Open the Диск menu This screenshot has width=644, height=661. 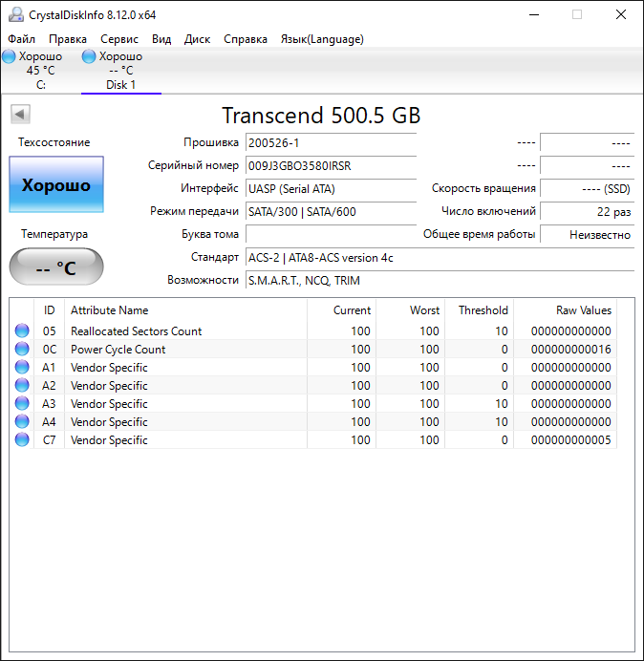pyautogui.click(x=197, y=39)
